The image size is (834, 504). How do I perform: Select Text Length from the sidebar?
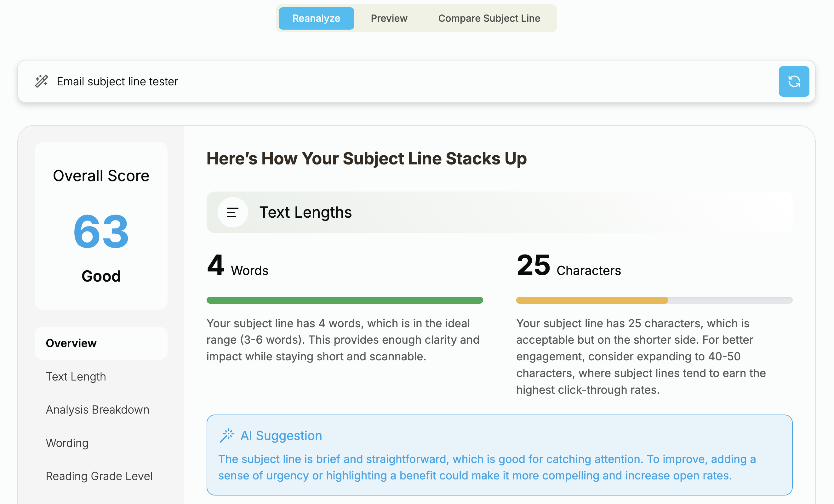coord(76,376)
